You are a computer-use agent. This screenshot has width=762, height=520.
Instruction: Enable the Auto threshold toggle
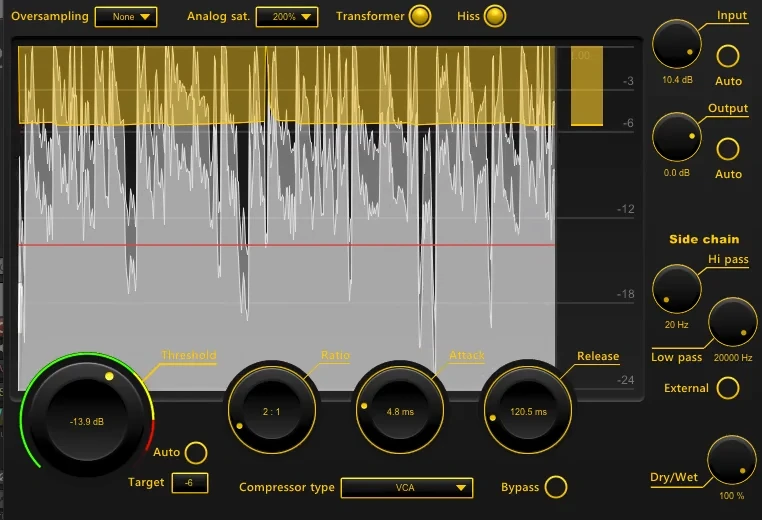click(196, 452)
